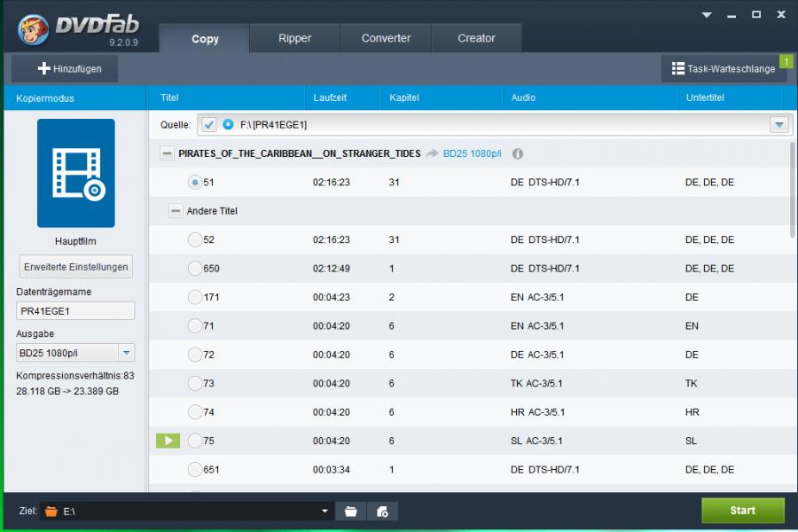The image size is (798, 532).
Task: Select title 52 radio button
Action: tap(195, 239)
